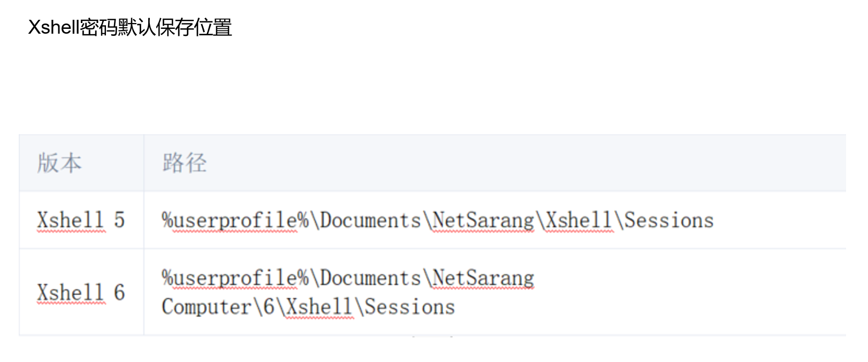Click the "6" folder segment after "Computer"
The width and height of the screenshot is (868, 362).
click(269, 307)
